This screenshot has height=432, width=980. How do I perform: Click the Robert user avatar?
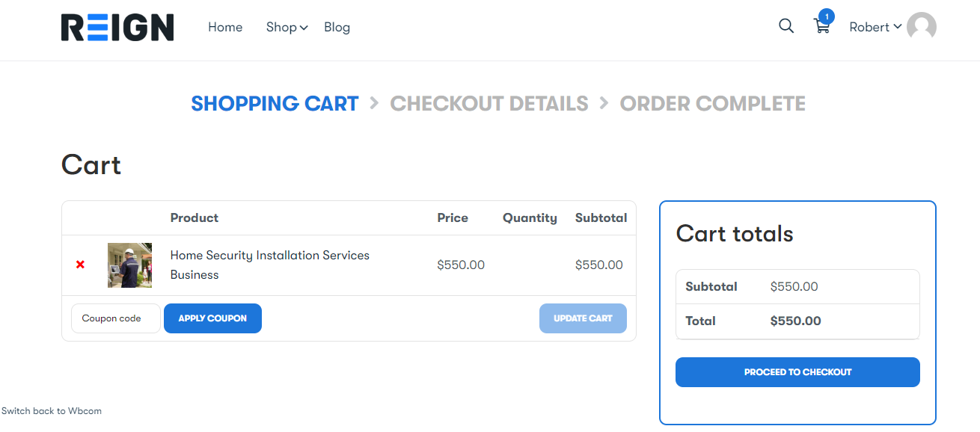pos(921,27)
